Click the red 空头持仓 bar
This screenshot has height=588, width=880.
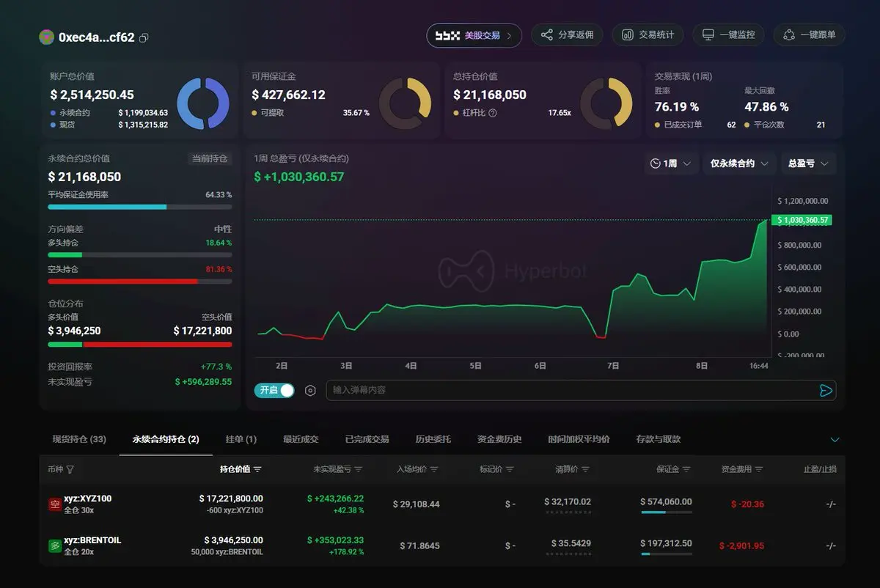point(122,281)
